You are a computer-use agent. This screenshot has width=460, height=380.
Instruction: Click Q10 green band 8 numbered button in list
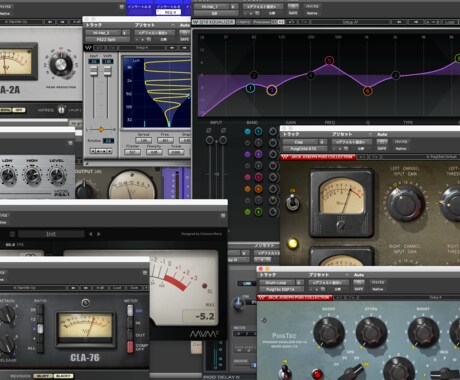259,212
